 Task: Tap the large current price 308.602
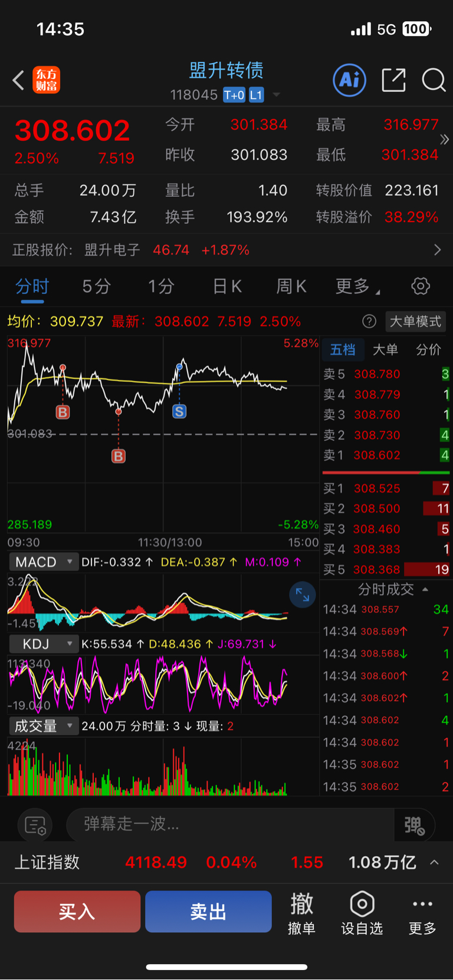point(72,130)
